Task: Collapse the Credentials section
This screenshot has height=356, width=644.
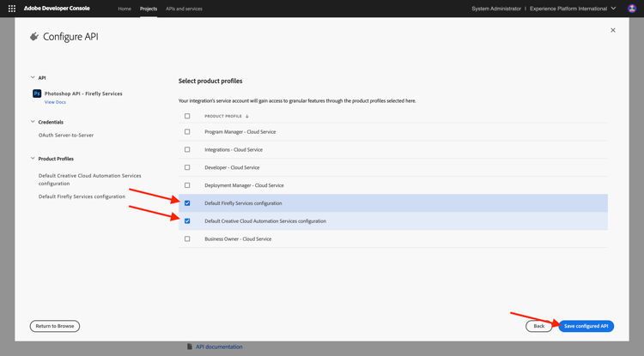Action: (x=33, y=122)
